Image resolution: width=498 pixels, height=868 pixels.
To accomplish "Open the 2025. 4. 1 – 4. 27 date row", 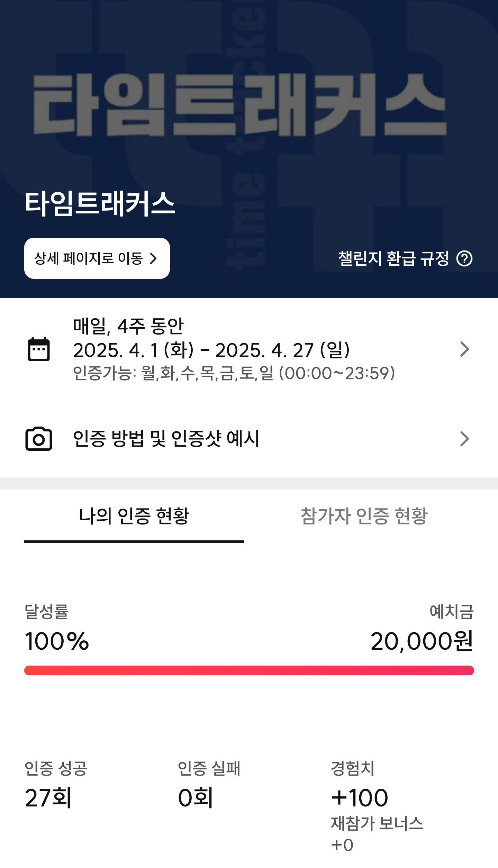I will pyautogui.click(x=249, y=349).
